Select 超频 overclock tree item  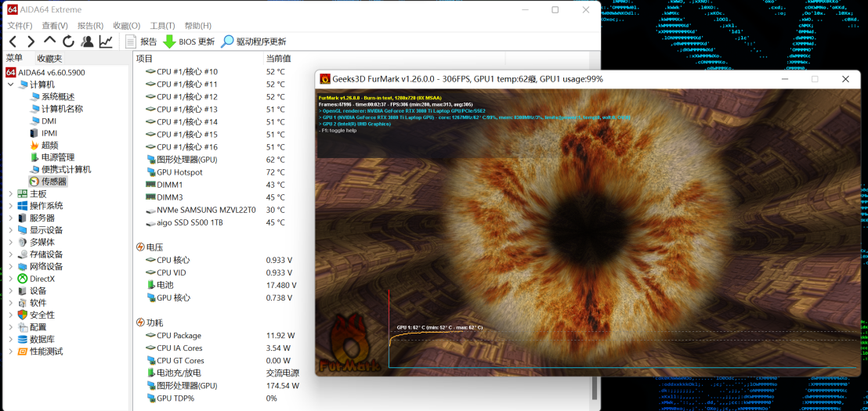click(45, 146)
